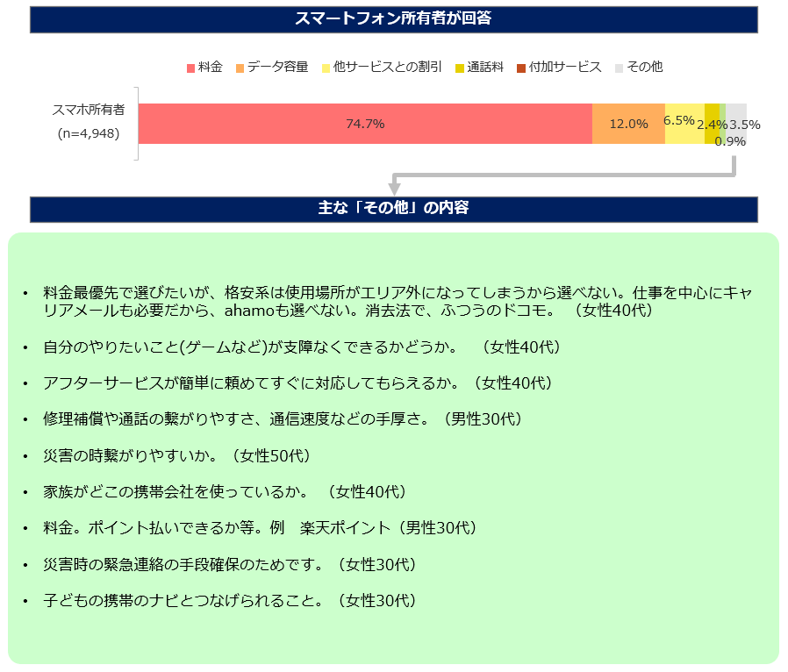Click the arrow pointing to その他の内容

tap(562, 175)
